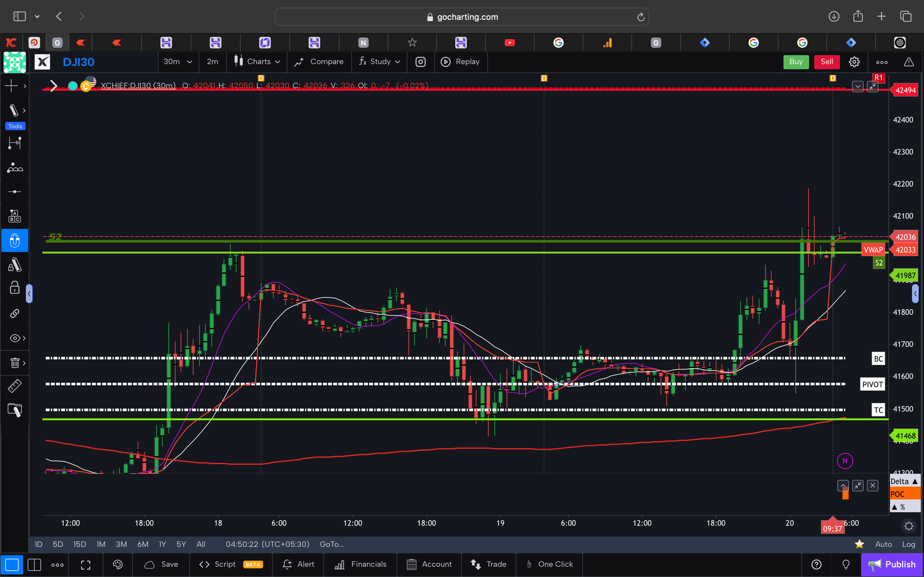Select the 6M range tab
924x577 pixels.
click(143, 544)
